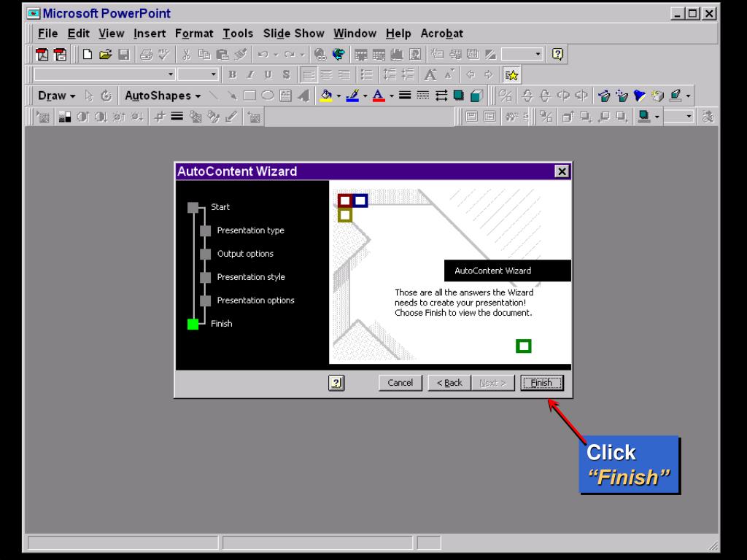Select the Rectangle drawing tool
Viewport: 747px width, 560px height.
(249, 96)
